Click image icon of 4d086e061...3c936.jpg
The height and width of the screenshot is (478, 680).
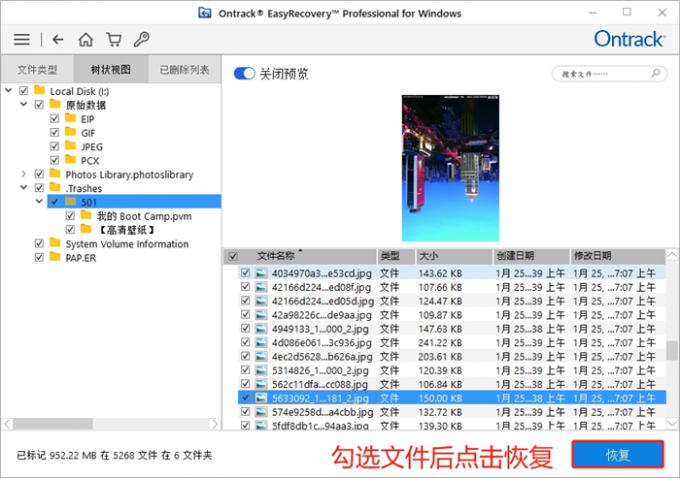coord(261,342)
